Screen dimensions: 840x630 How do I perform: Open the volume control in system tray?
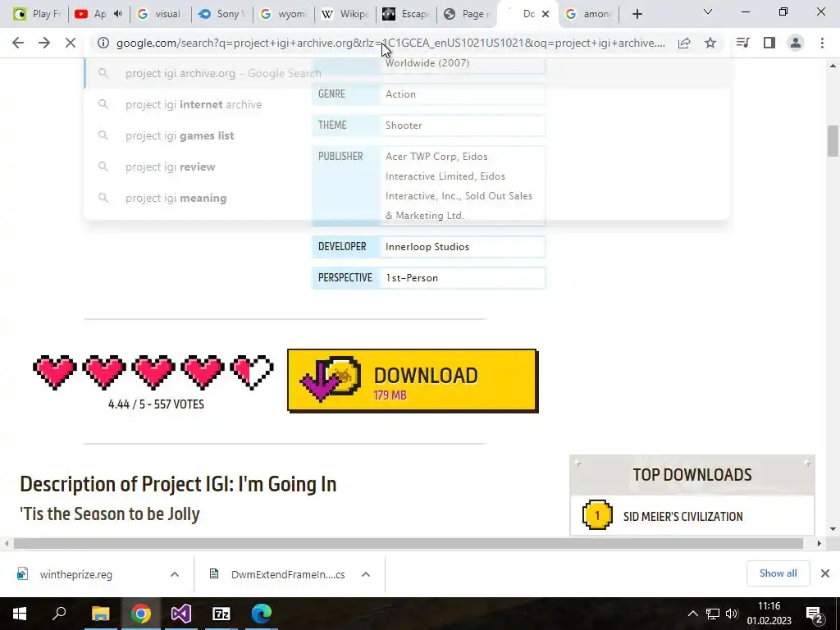731,614
